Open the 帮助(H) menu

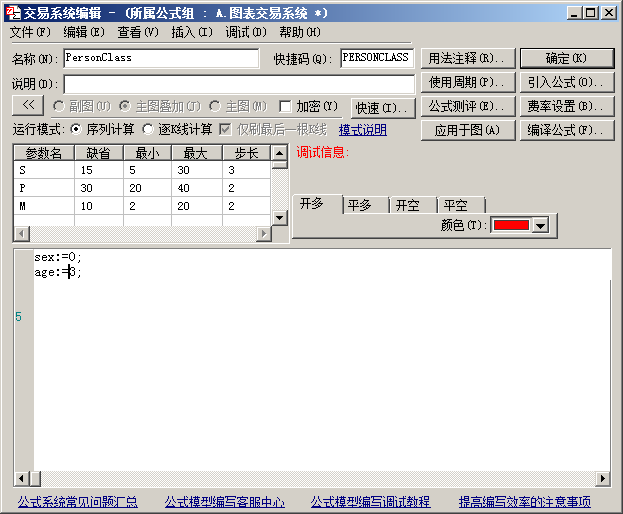click(300, 32)
